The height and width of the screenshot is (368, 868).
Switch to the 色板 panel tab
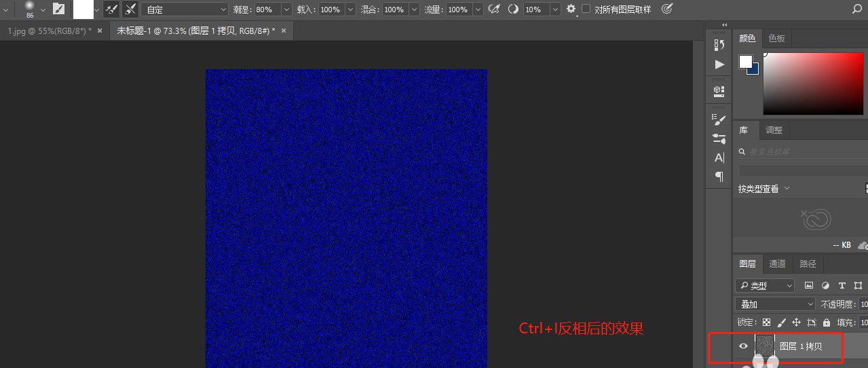(776, 38)
